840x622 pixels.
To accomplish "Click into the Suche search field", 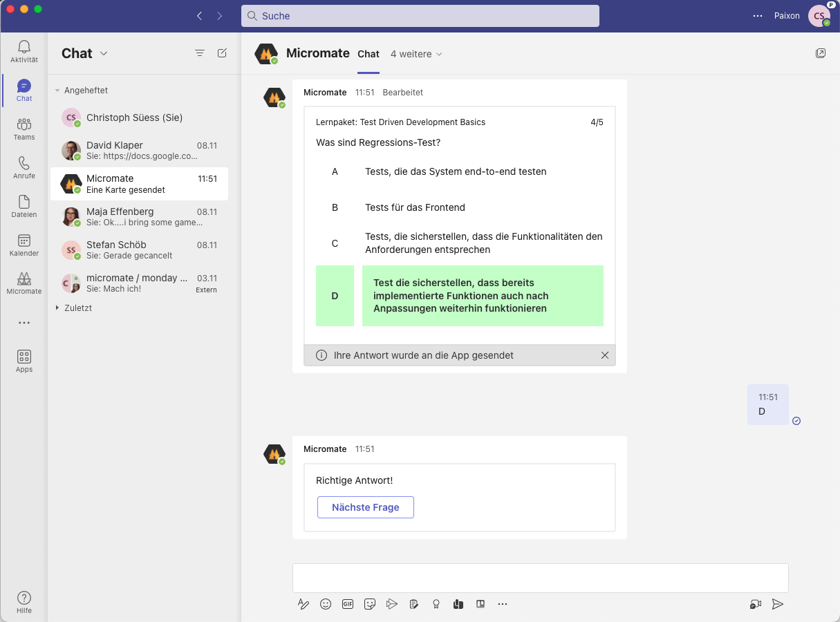I will tap(420, 16).
